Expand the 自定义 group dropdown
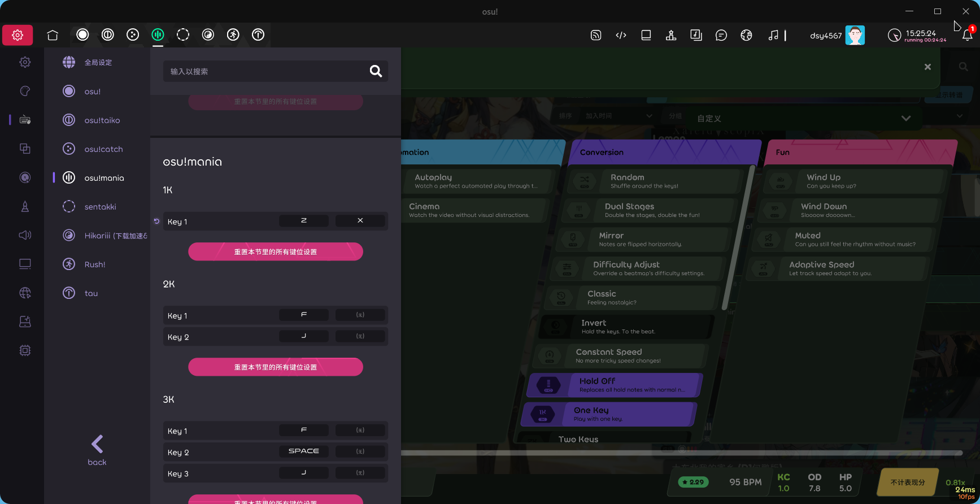The image size is (980, 504). pos(905,118)
